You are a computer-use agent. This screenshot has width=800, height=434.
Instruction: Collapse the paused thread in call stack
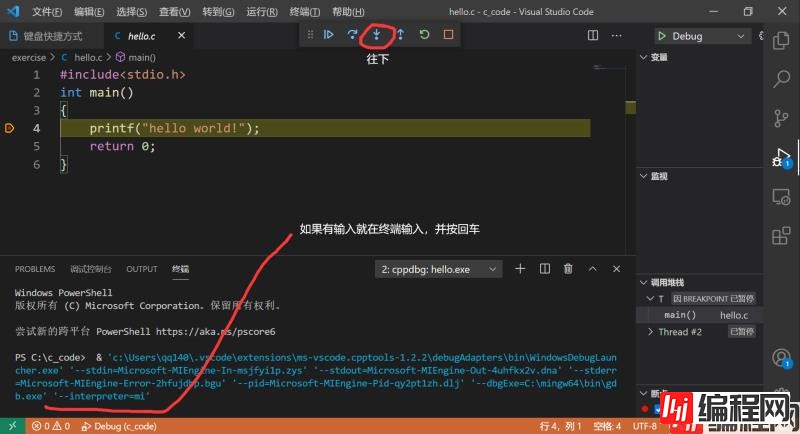point(650,298)
